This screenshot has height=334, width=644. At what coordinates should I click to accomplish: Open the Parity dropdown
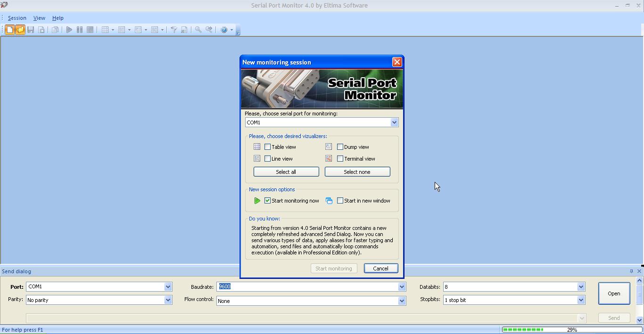pyautogui.click(x=168, y=300)
